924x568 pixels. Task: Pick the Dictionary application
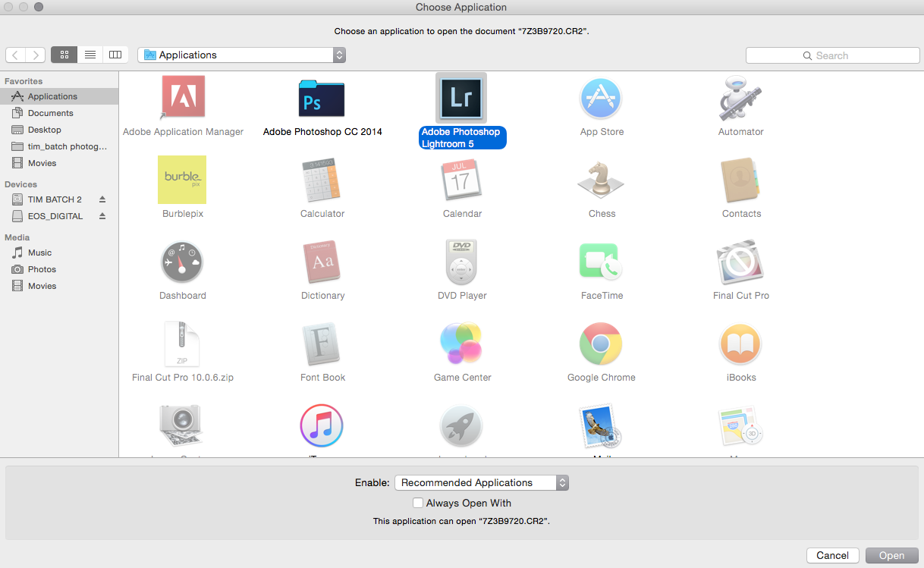tap(322, 262)
